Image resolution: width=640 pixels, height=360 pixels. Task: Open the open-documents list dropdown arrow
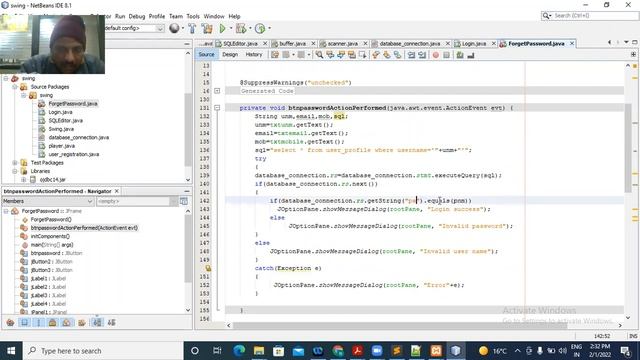[x=626, y=42]
